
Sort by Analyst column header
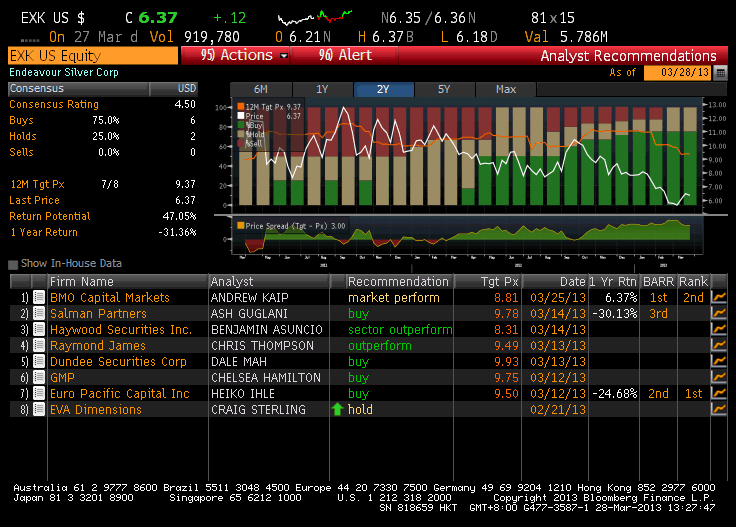tap(269, 282)
